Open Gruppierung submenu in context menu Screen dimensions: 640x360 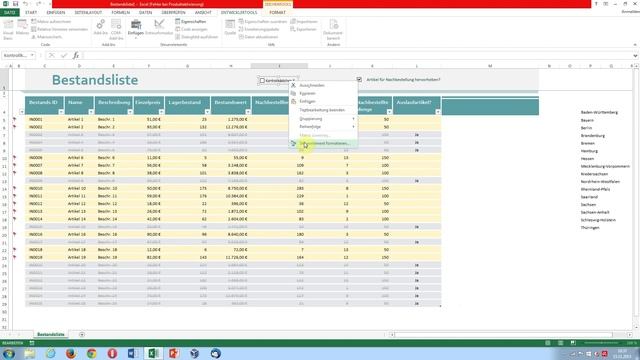point(323,119)
